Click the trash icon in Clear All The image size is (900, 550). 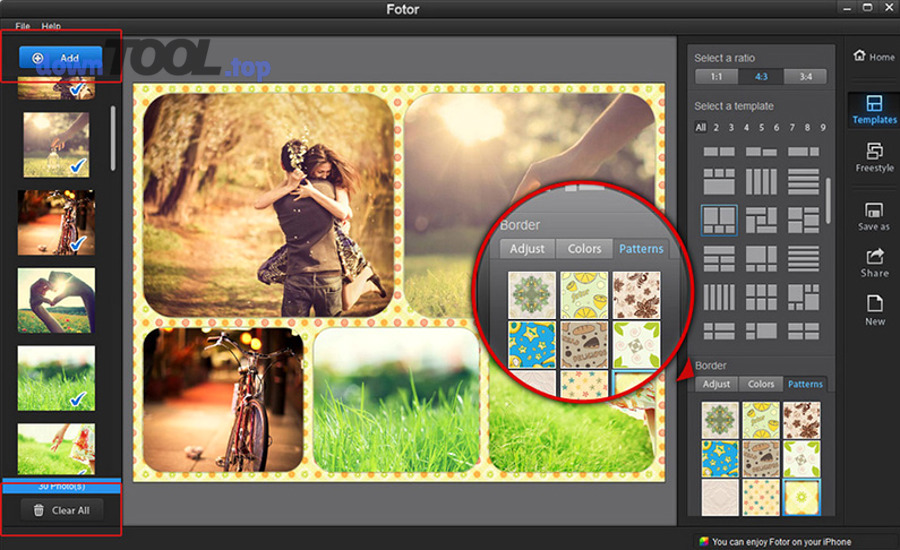pos(39,510)
